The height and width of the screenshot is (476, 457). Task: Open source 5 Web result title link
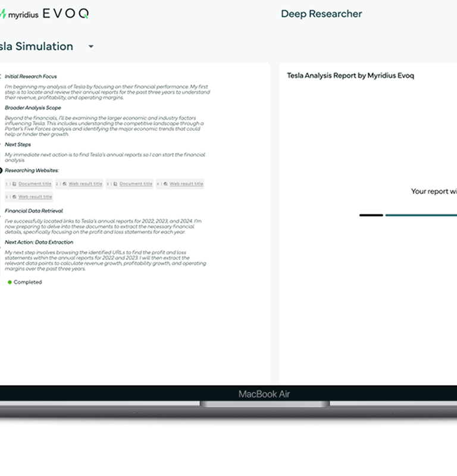pyautogui.click(x=35, y=197)
